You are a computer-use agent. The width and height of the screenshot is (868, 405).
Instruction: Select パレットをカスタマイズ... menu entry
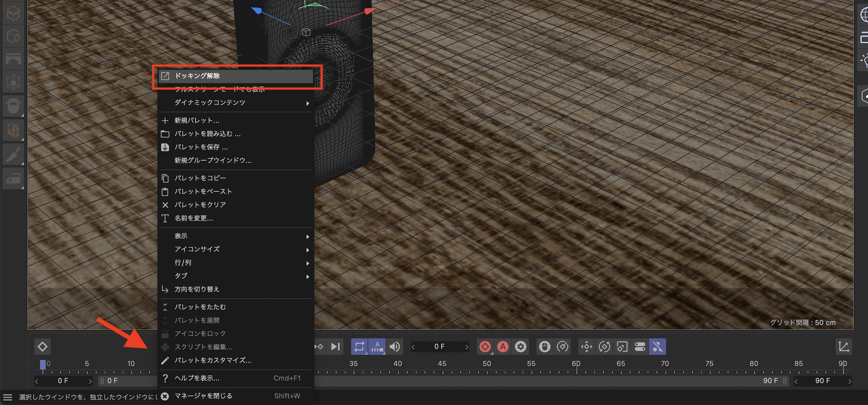(213, 360)
